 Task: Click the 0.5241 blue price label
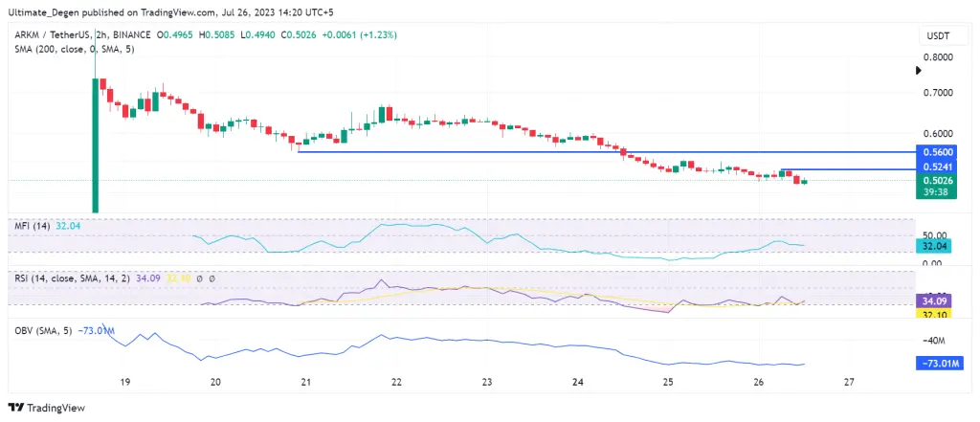coord(934,167)
